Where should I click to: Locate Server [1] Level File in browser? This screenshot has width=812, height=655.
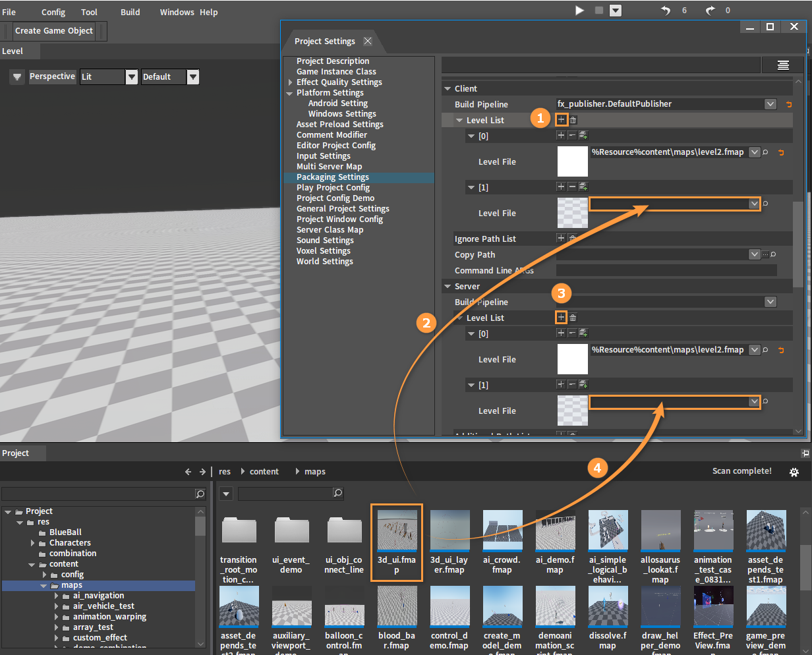pyautogui.click(x=766, y=401)
